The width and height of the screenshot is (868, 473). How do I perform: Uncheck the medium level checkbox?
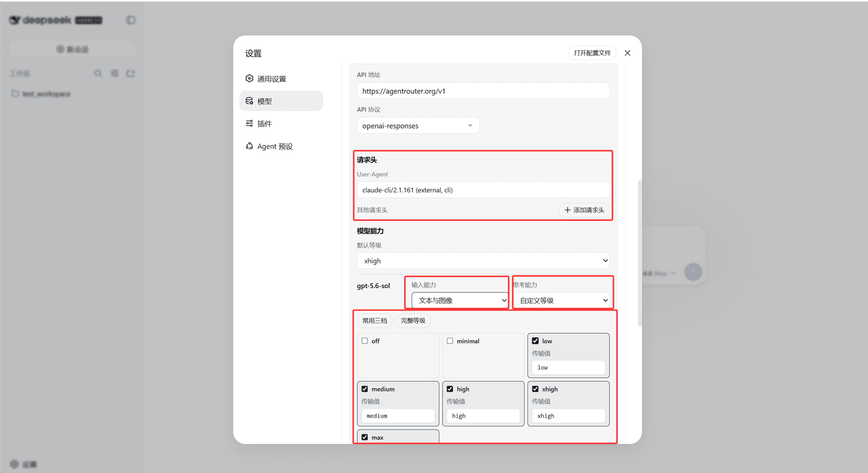pyautogui.click(x=365, y=389)
